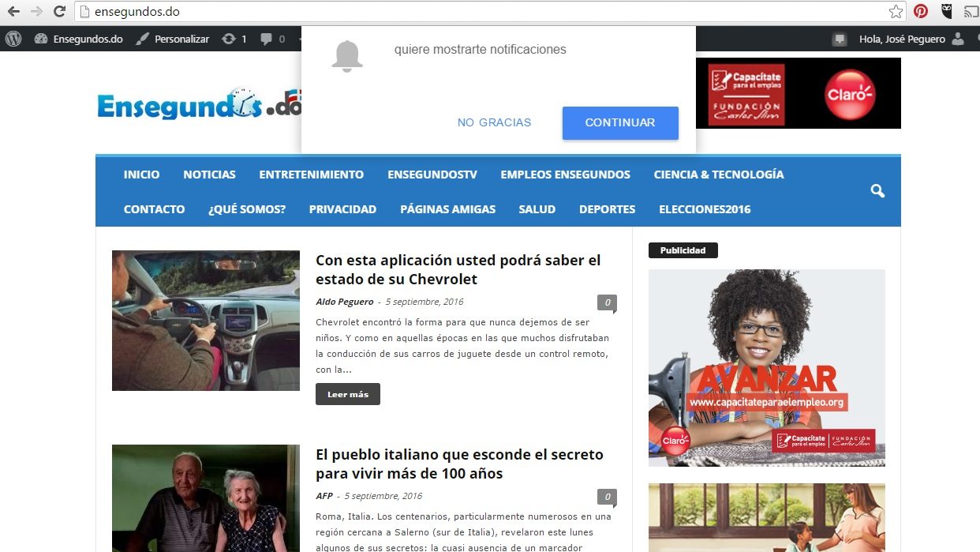Open the WordPress logo menu
The height and width of the screenshot is (552, 980).
(13, 39)
